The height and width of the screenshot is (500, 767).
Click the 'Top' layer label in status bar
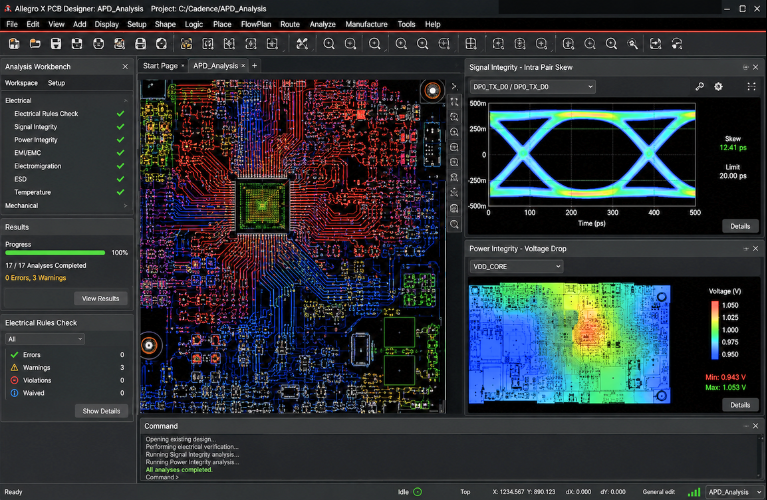point(465,492)
